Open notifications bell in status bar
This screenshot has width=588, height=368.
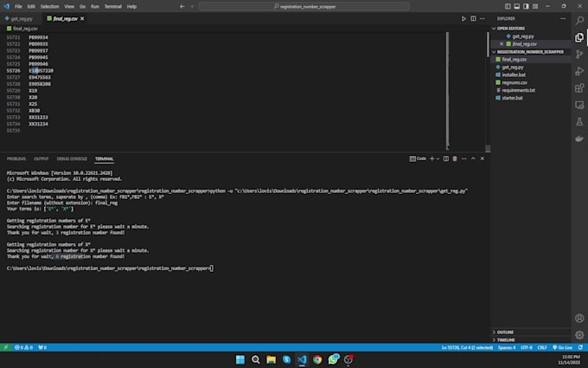(580, 347)
